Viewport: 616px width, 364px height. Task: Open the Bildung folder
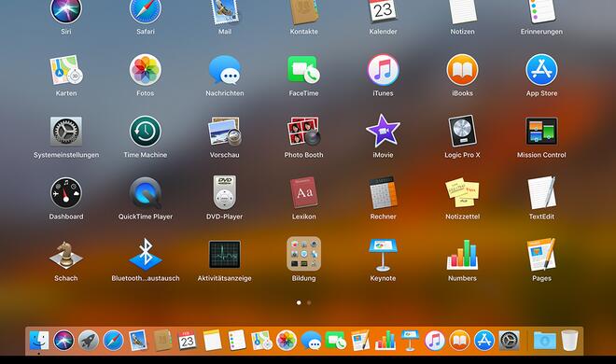303,254
